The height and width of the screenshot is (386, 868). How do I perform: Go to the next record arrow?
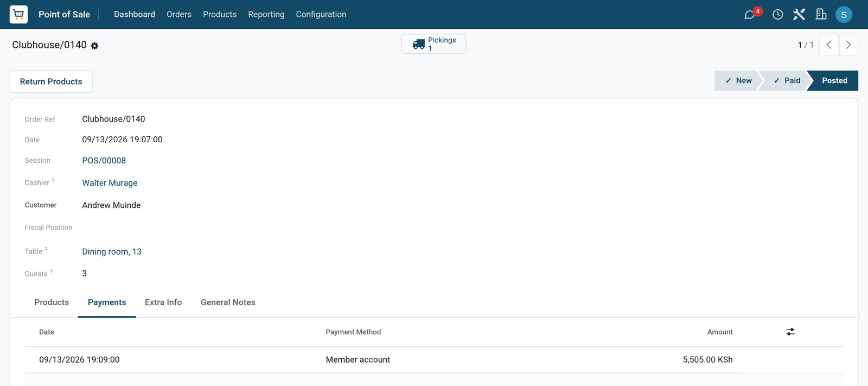848,45
